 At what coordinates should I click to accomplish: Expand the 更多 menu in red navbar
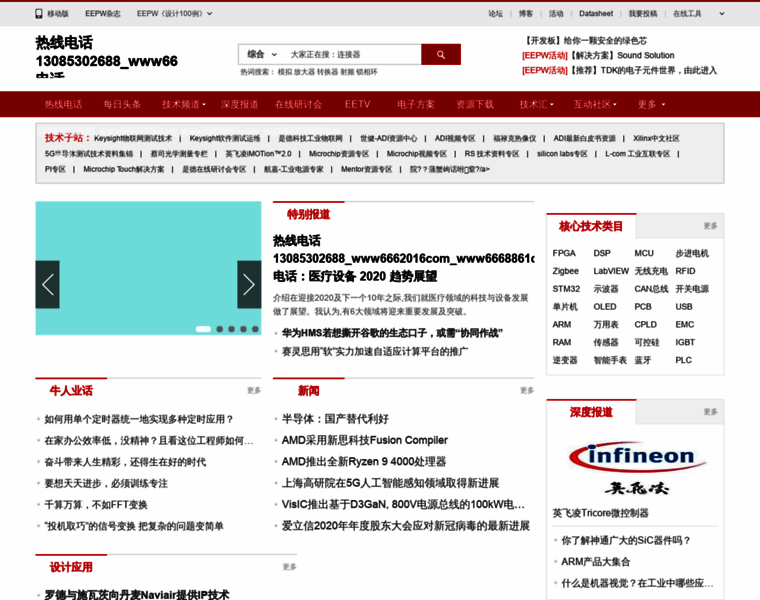click(x=652, y=104)
